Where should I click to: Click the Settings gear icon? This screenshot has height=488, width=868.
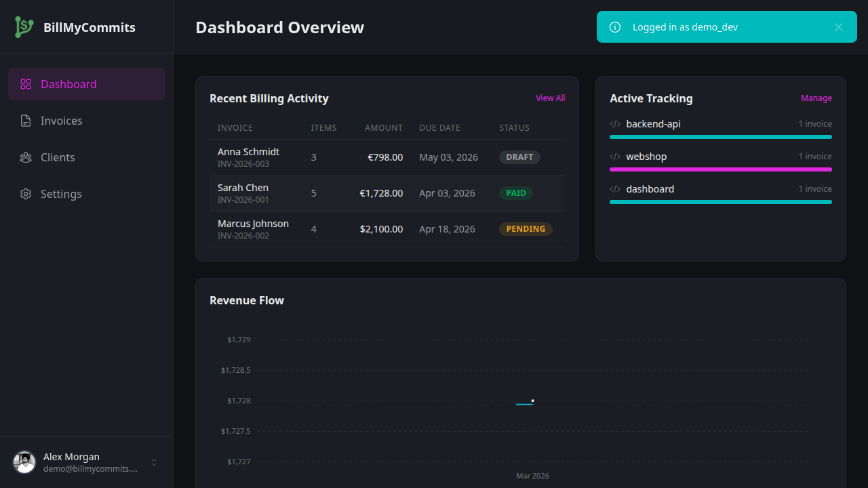[x=26, y=194]
